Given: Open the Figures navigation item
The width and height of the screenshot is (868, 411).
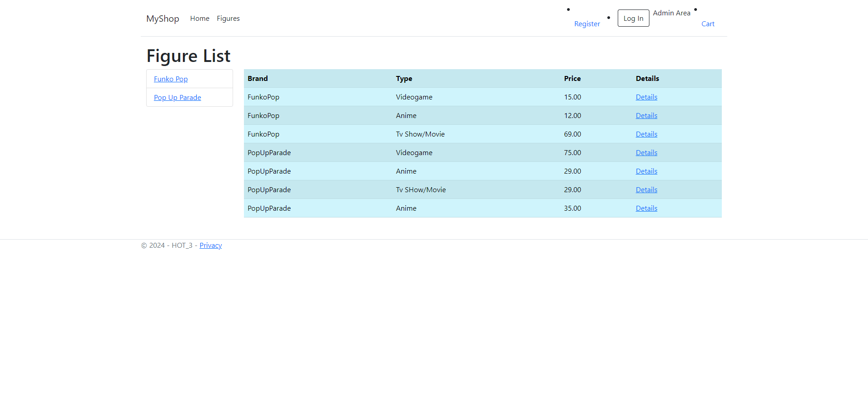Looking at the screenshot, I should click(x=228, y=19).
